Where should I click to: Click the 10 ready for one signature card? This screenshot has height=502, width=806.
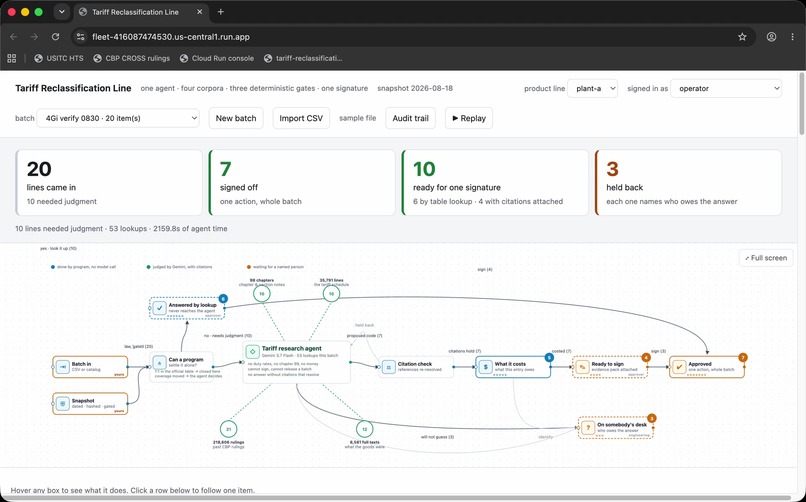(x=495, y=182)
